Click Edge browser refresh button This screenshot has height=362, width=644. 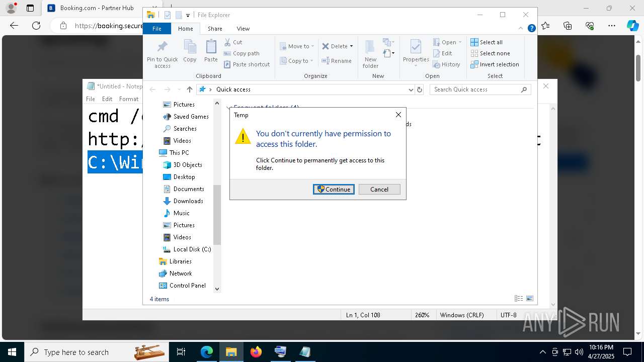coord(36,26)
